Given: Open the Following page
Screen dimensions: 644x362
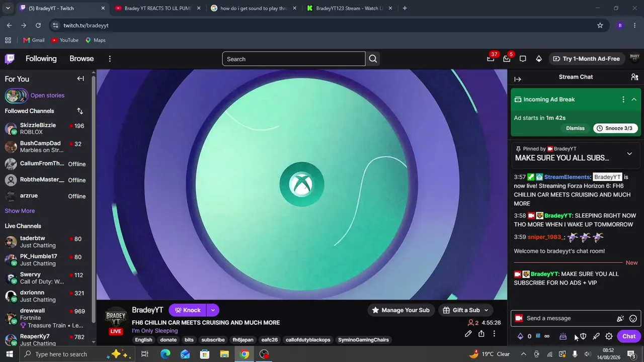Looking at the screenshot, I should point(41,59).
